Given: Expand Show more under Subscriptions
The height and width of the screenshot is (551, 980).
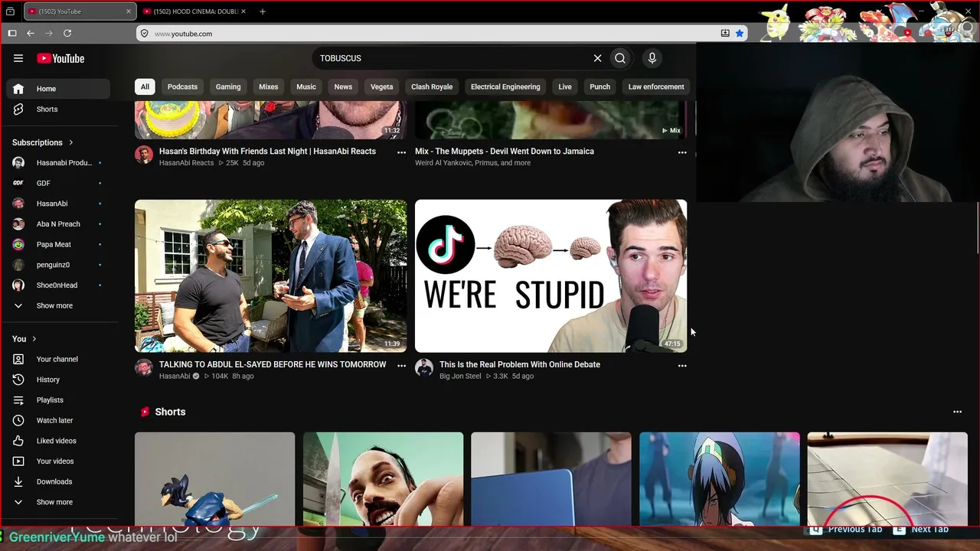Looking at the screenshot, I should (x=58, y=305).
